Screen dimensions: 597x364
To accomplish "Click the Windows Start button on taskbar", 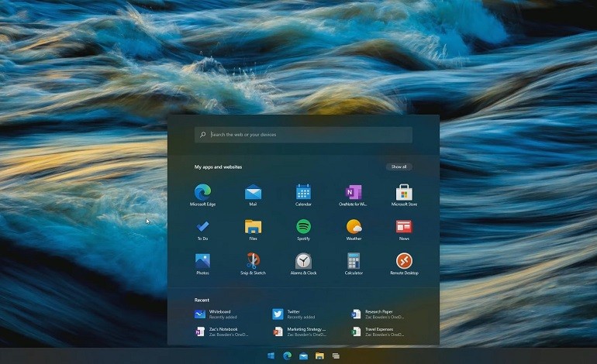I will [x=271, y=355].
